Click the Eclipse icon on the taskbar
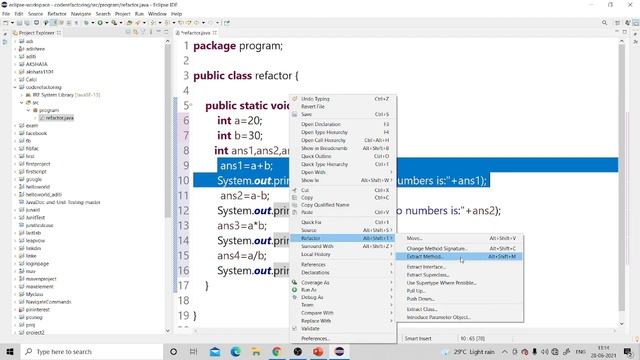640x360 pixels. [x=339, y=351]
